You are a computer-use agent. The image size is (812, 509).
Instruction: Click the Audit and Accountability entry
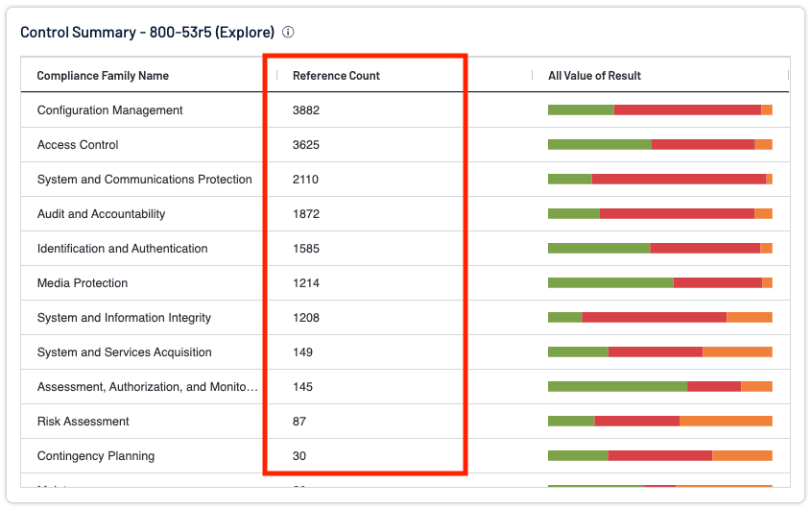[101, 214]
